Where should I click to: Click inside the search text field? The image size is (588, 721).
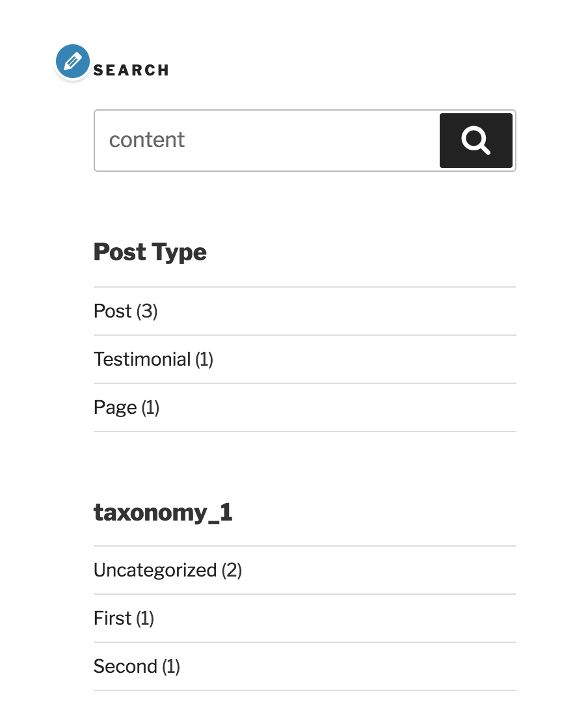pos(260,141)
